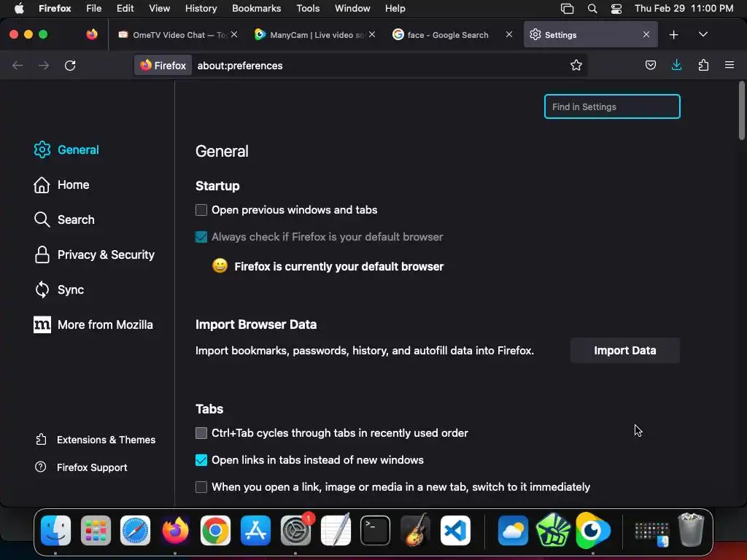747x560 pixels.
Task: Open More from Mozilla section
Action: (93, 324)
